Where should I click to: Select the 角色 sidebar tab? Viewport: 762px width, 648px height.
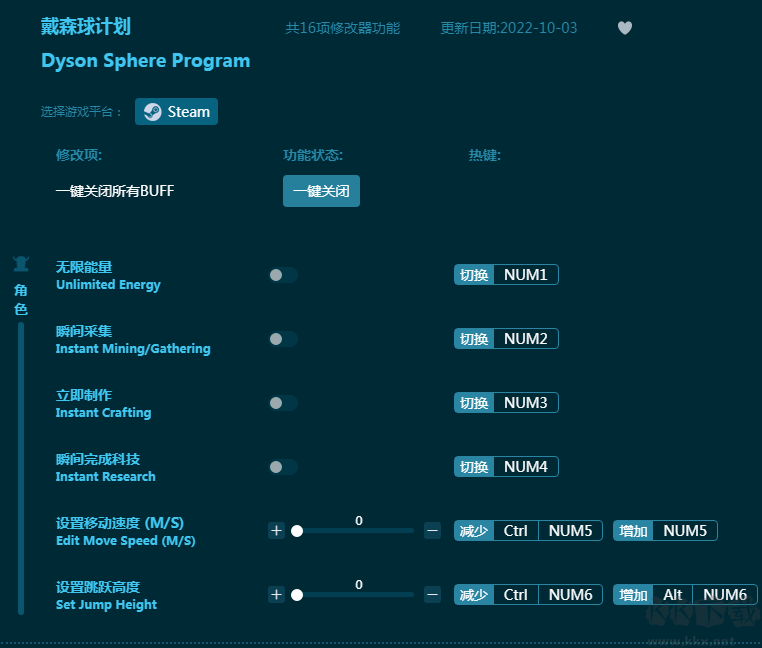[21, 299]
